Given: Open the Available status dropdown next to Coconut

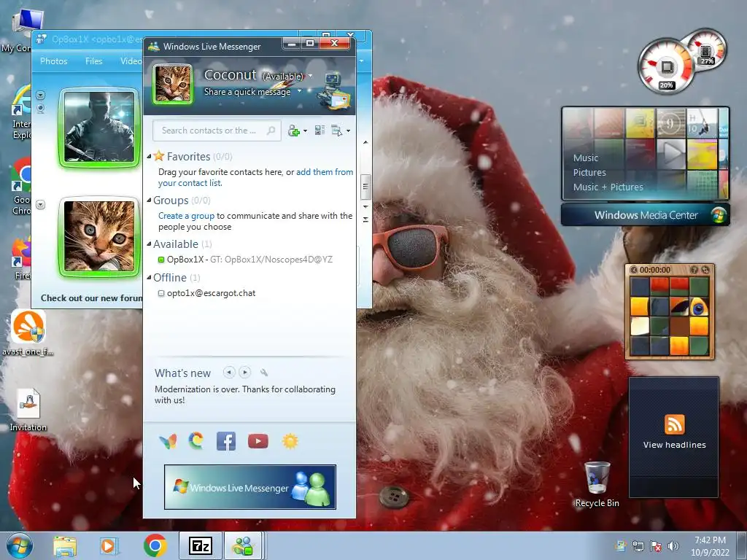Looking at the screenshot, I should pyautogui.click(x=311, y=76).
